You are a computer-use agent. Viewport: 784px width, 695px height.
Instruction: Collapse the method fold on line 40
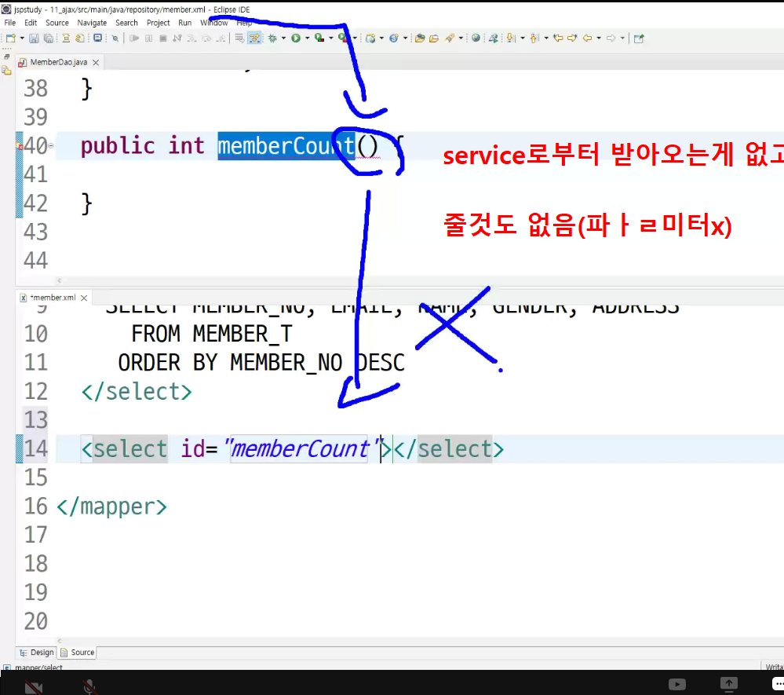click(51, 146)
